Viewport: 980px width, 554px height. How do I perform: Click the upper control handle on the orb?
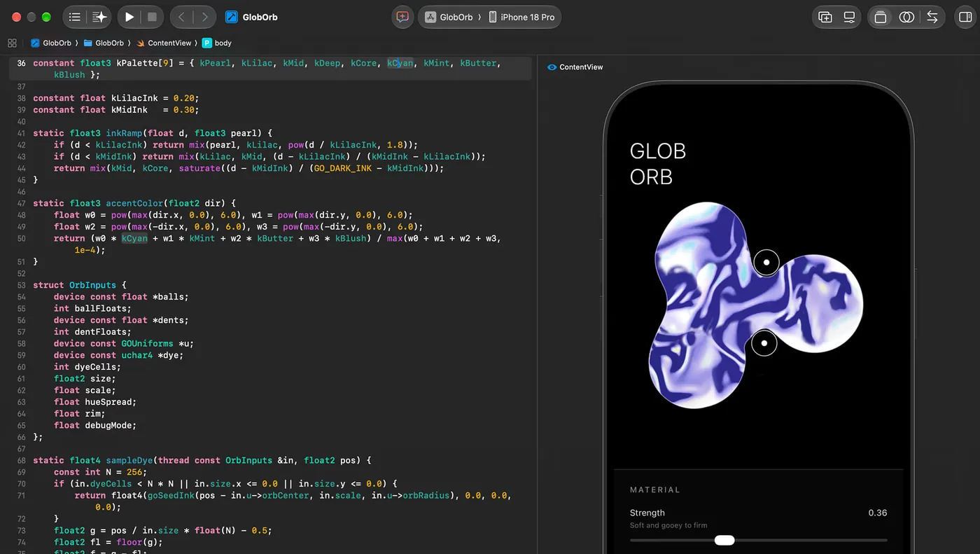click(x=766, y=263)
